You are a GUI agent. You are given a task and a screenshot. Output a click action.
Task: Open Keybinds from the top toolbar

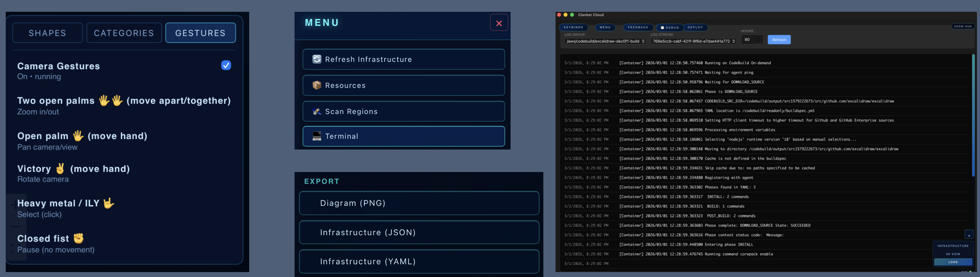coord(573,27)
